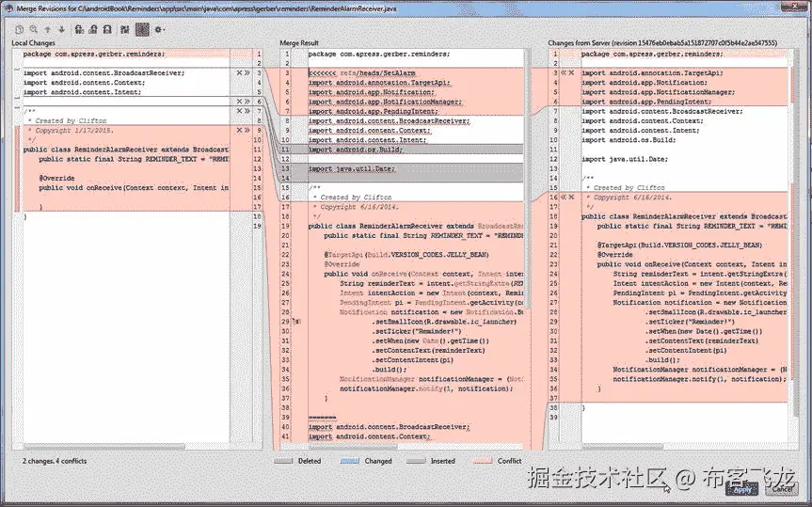
Task: Click 'public void onReceive' line in Local Changes
Action: pos(134,188)
